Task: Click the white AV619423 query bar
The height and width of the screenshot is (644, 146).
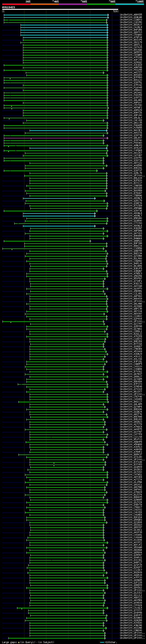Action: [60, 9]
